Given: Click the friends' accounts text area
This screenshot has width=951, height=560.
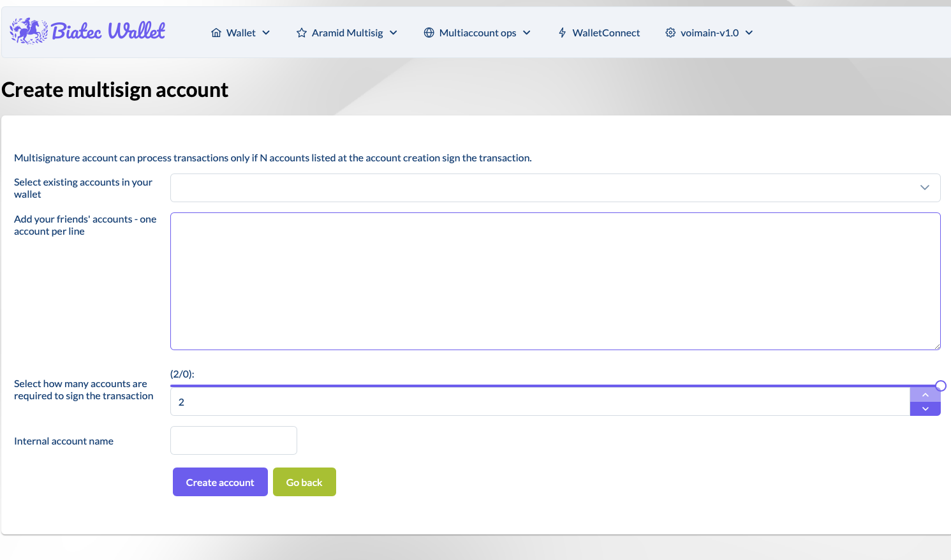Looking at the screenshot, I should click(x=555, y=281).
